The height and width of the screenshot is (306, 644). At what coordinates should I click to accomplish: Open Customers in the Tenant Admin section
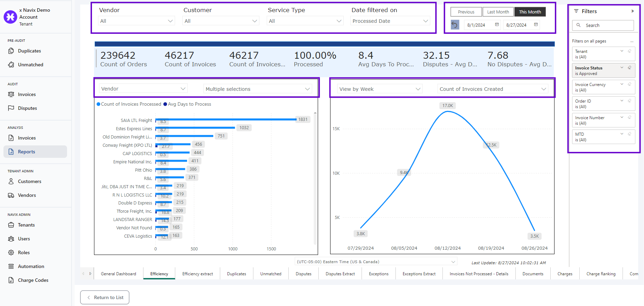tap(29, 181)
